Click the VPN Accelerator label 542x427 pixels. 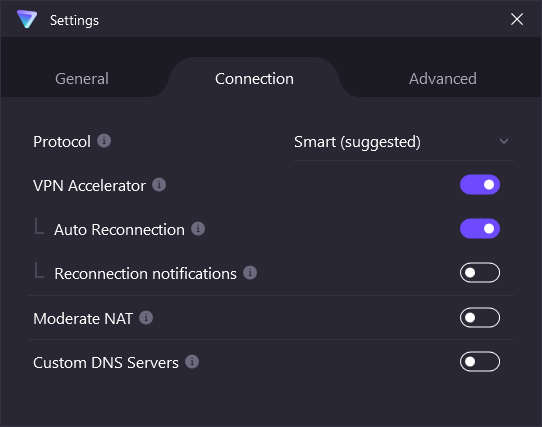89,186
